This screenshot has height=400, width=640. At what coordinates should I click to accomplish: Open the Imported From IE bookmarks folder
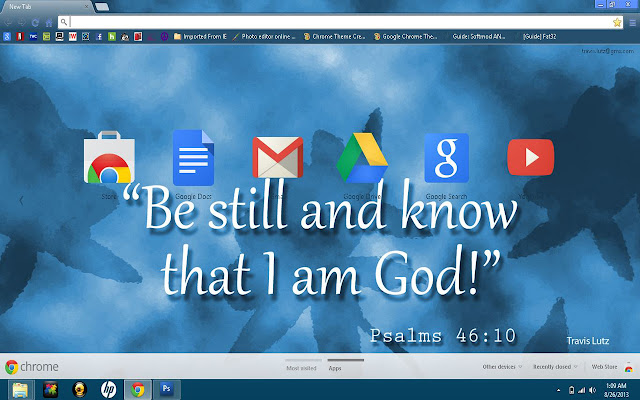200,37
